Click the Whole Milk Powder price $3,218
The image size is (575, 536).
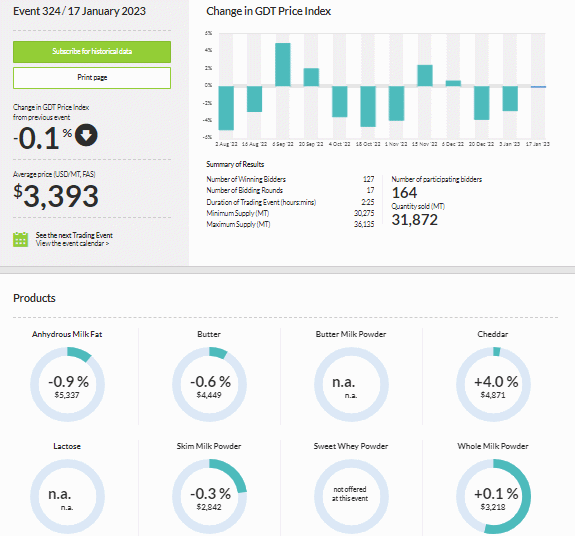coord(493,507)
